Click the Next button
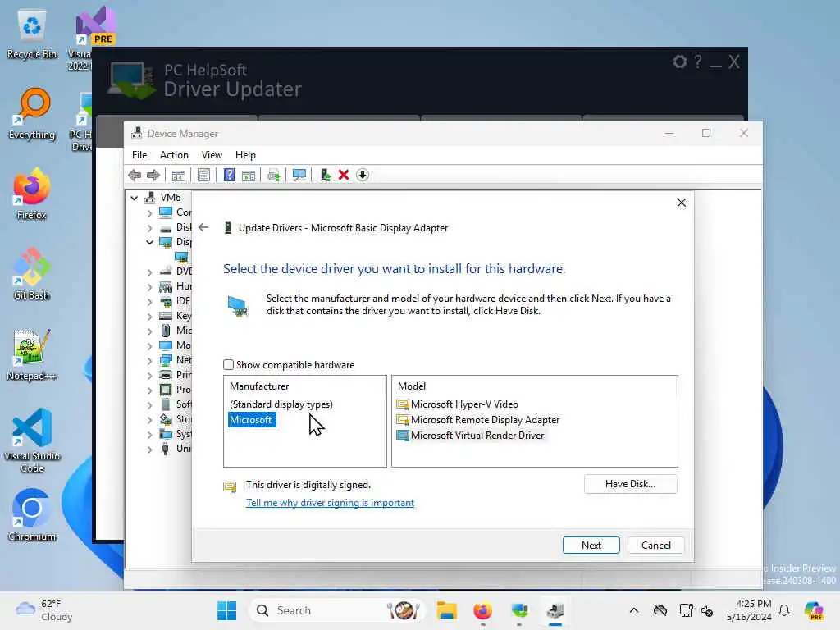Image resolution: width=840 pixels, height=630 pixels. coord(591,546)
